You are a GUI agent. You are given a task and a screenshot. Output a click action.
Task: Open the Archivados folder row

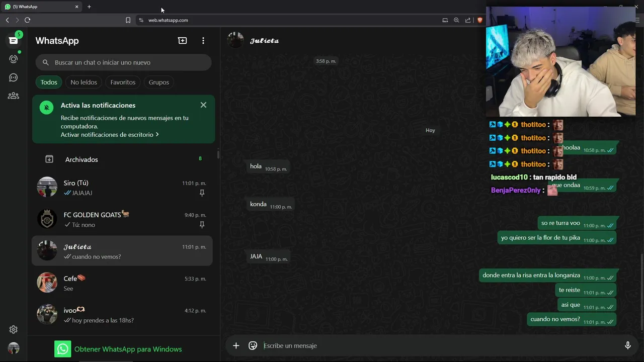(x=123, y=159)
